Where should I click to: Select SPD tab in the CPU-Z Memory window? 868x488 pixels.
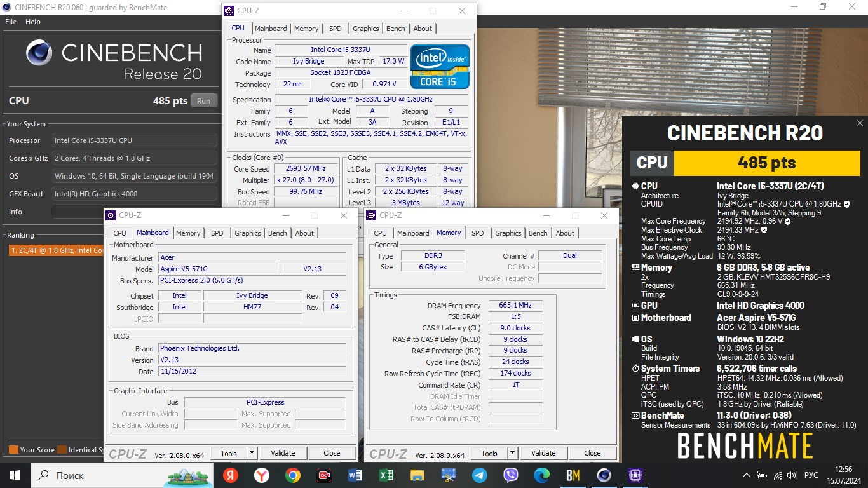pos(478,233)
